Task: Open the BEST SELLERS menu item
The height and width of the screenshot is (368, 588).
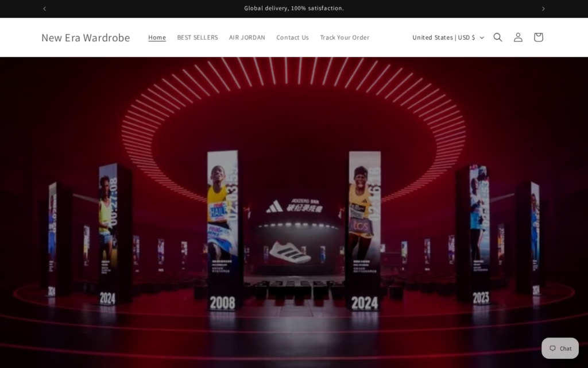Action: click(198, 37)
